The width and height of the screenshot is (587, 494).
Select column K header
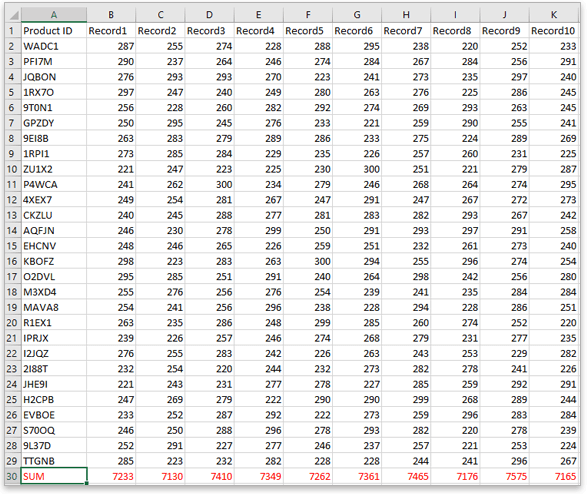[554, 15]
